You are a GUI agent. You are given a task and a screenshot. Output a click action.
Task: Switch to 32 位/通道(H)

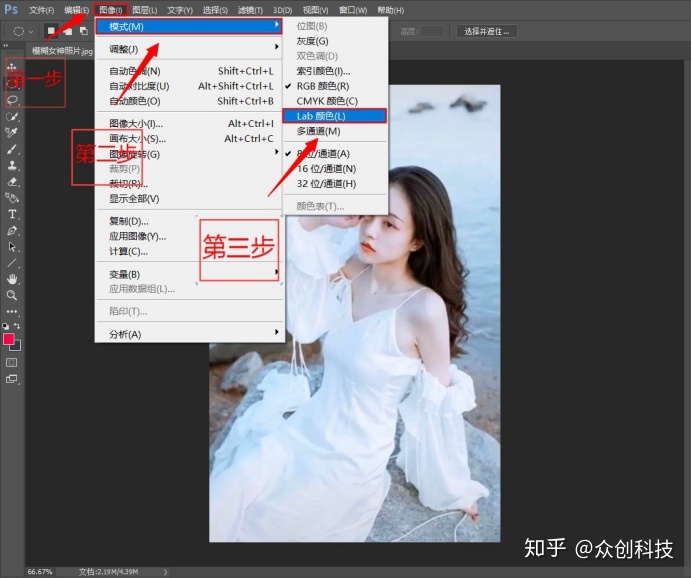tap(335, 184)
